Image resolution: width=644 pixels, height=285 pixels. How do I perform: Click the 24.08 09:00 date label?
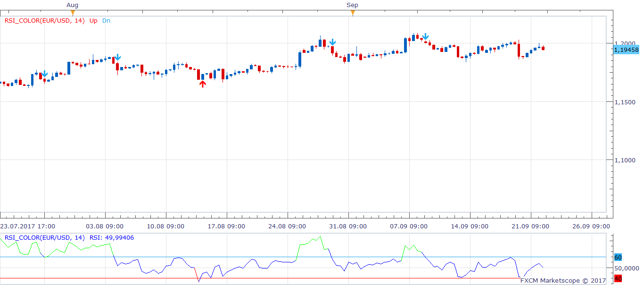click(288, 226)
